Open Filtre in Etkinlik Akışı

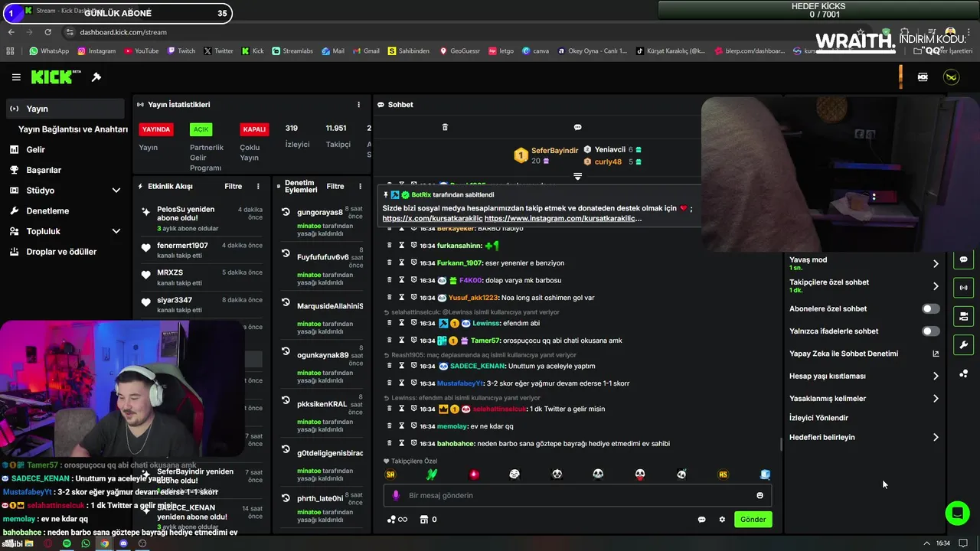[x=233, y=187]
